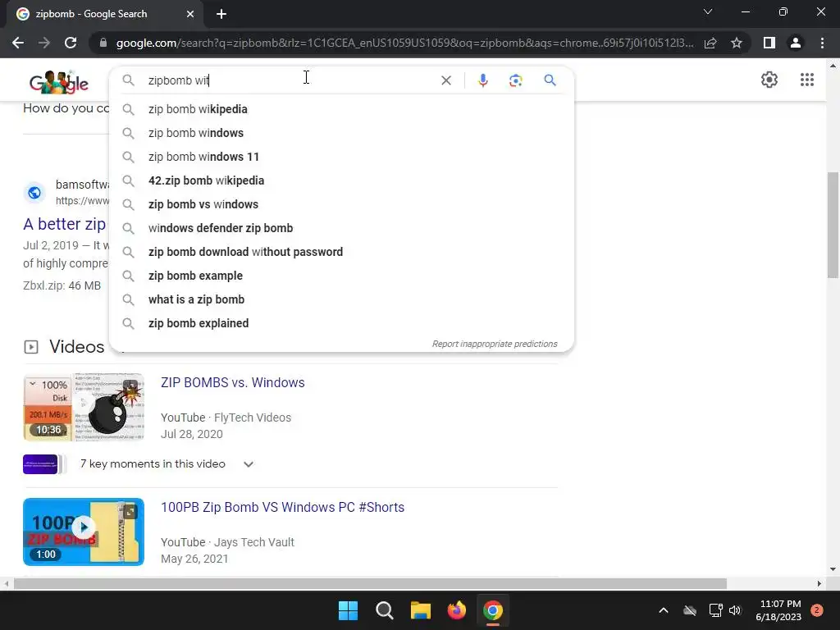Reload the page with the refresh icon
The image size is (840, 630).
coord(71,43)
